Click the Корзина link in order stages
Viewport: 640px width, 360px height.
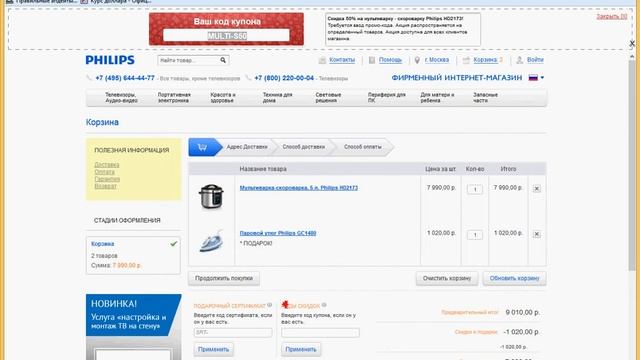click(102, 244)
